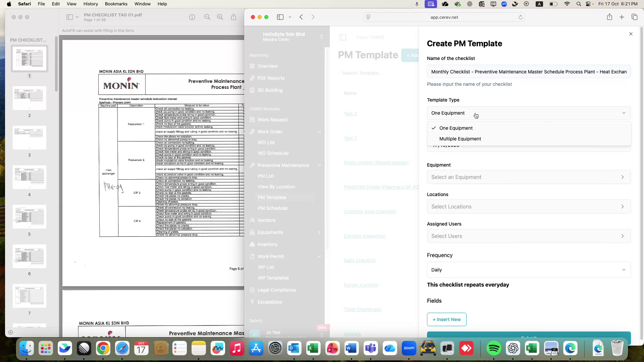The height and width of the screenshot is (362, 644).
Task: Open the Vendors module
Action: click(x=267, y=220)
